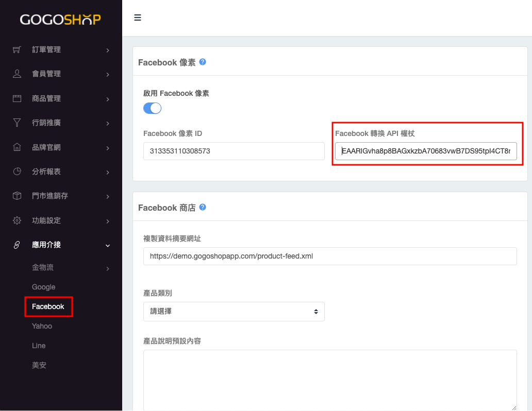The width and height of the screenshot is (532, 411).
Task: Click the Facebook 轉換 API 權杖 label
Action: click(375, 133)
